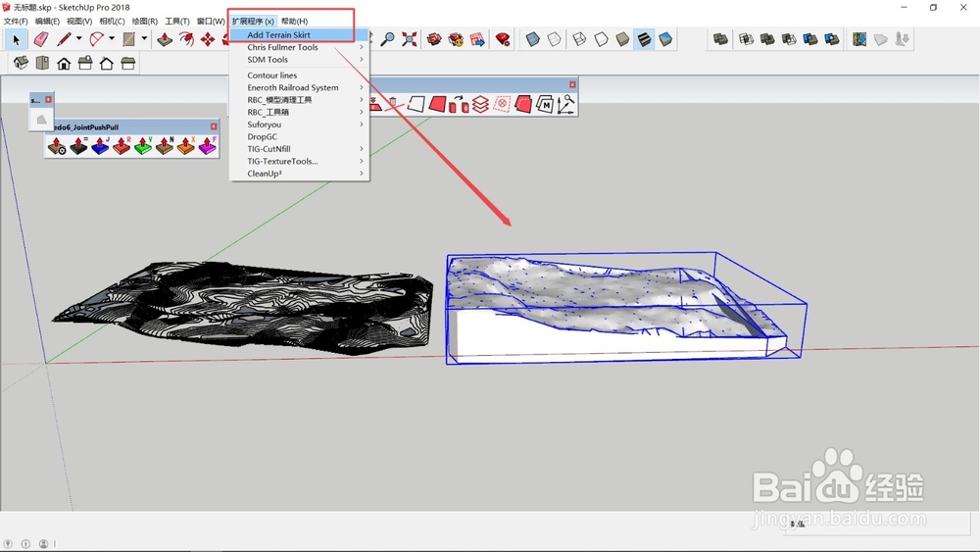Screen dimensions: 980x552
Task: Click the Outer Shell solid tool
Action: (720, 39)
